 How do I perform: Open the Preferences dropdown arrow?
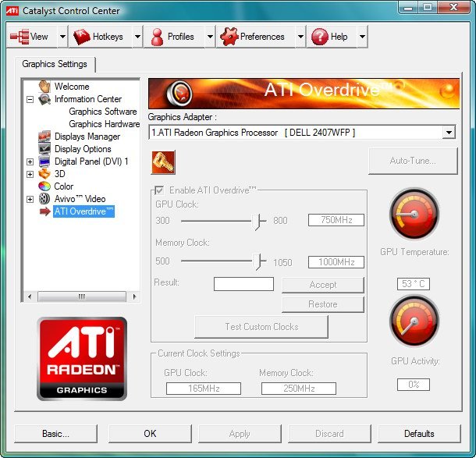pos(300,37)
